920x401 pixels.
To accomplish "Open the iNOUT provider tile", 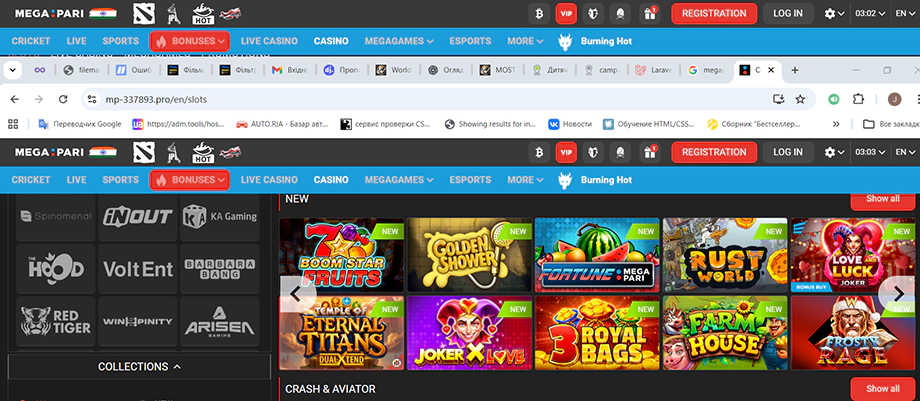I will click(x=137, y=217).
